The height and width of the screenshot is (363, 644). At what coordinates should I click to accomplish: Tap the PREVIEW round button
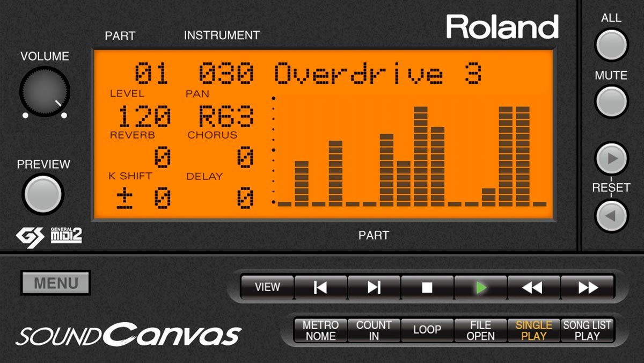pyautogui.click(x=43, y=194)
